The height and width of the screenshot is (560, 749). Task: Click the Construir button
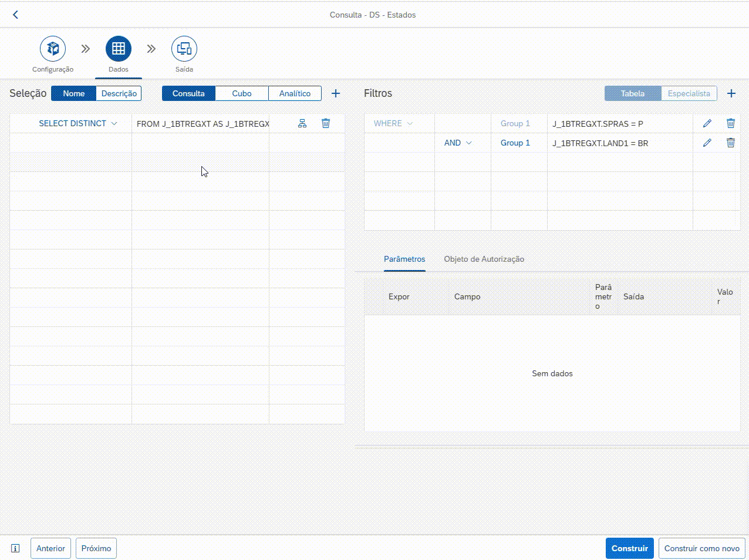[629, 548]
